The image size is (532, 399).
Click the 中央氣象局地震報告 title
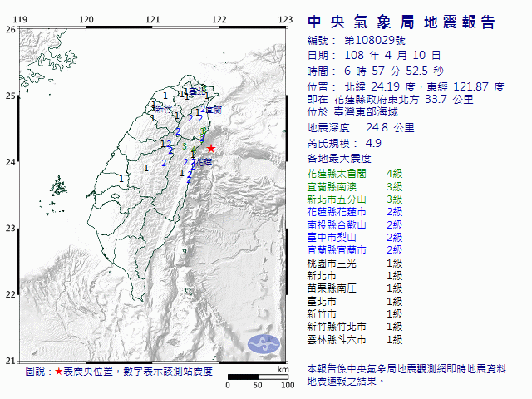pyautogui.click(x=401, y=22)
